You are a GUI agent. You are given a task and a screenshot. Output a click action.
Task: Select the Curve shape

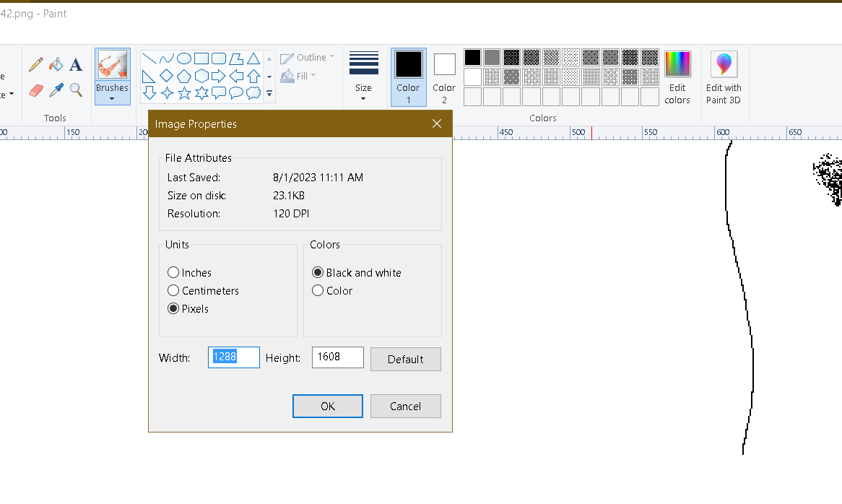pos(167,58)
